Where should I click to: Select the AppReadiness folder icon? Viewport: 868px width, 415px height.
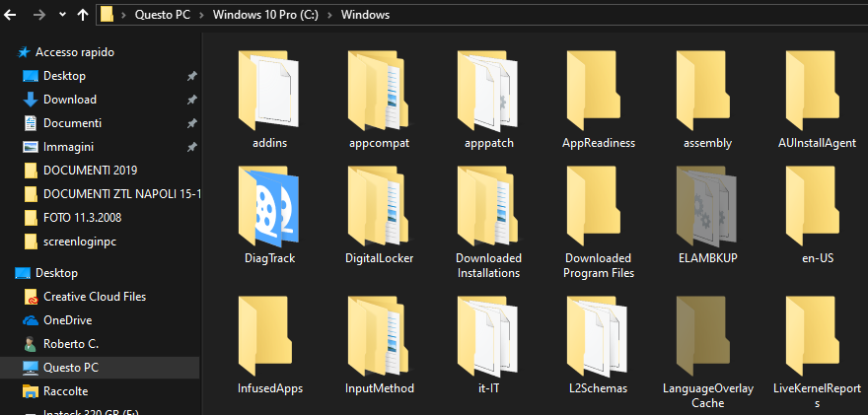(593, 91)
